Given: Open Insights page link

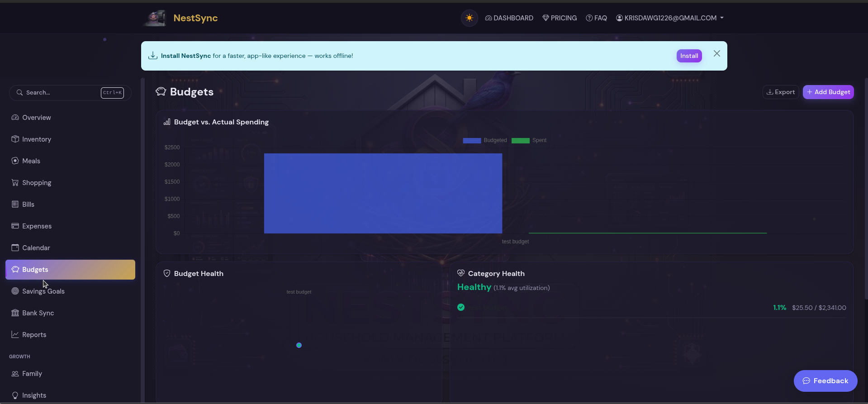Looking at the screenshot, I should [70, 395].
